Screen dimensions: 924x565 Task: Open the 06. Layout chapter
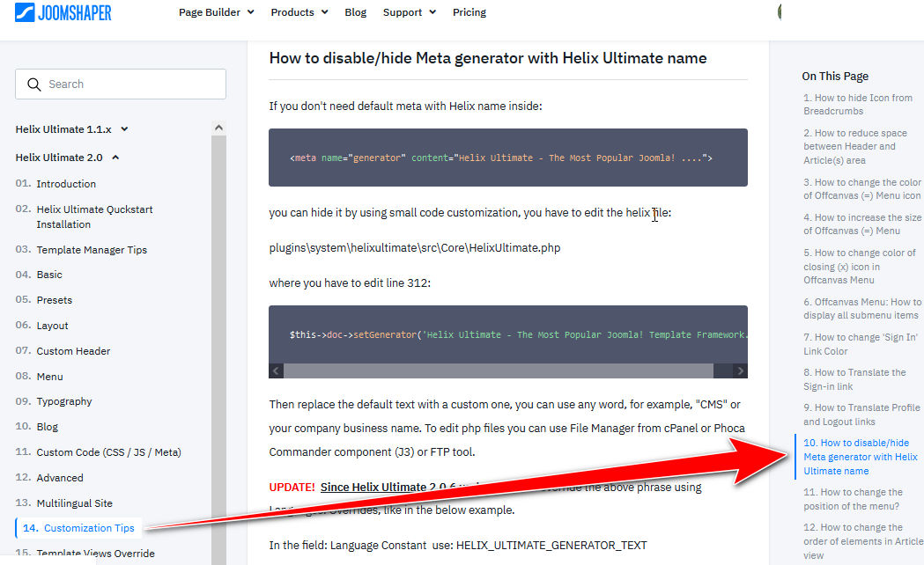point(41,326)
